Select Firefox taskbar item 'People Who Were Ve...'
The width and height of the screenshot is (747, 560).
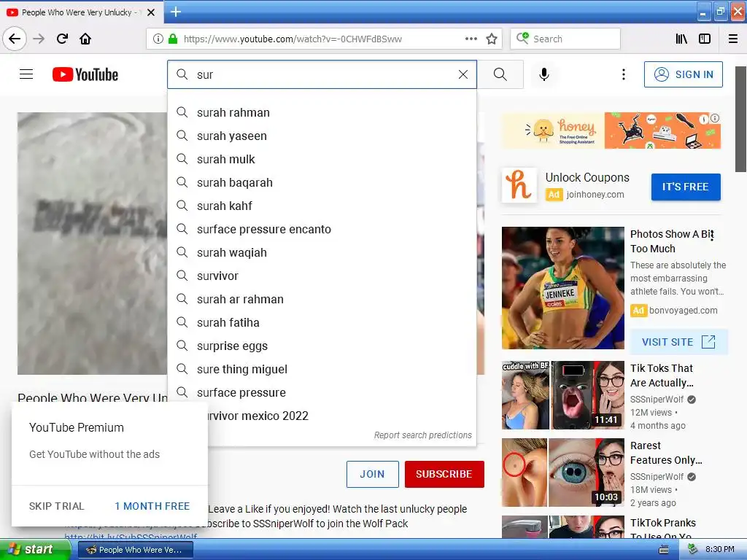click(135, 550)
